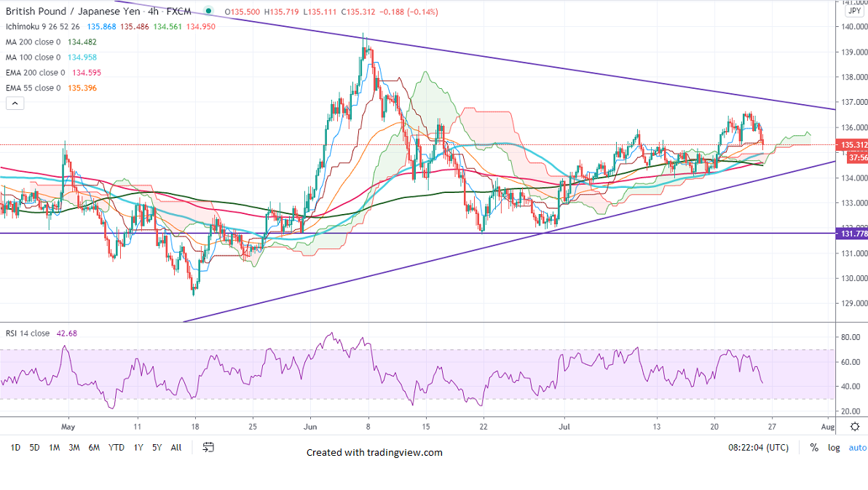Select the 3M time range
868x490 pixels.
tap(74, 447)
